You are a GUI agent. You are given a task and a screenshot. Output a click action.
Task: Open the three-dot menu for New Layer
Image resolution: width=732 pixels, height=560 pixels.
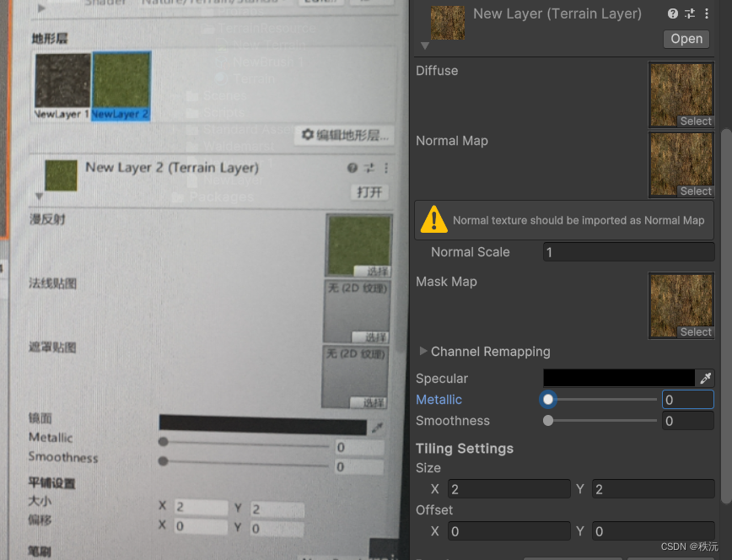click(x=707, y=14)
